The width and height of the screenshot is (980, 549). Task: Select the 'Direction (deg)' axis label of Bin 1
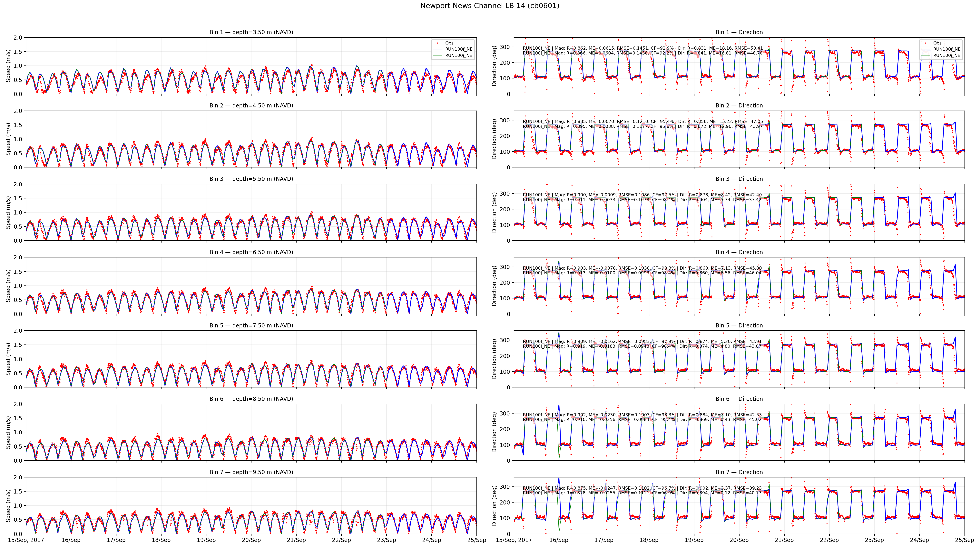tap(495, 66)
